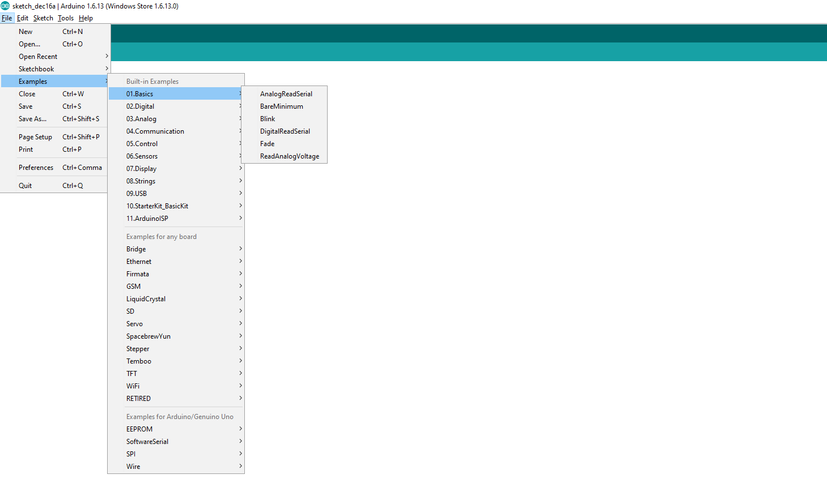Image resolution: width=827 pixels, height=504 pixels.
Task: Open the Sketch menu
Action: [x=43, y=18]
